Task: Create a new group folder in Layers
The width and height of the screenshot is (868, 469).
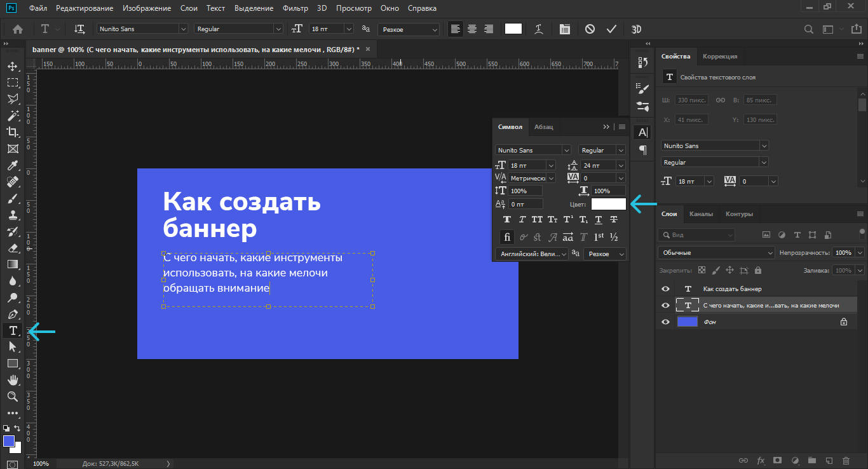Action: click(x=811, y=460)
